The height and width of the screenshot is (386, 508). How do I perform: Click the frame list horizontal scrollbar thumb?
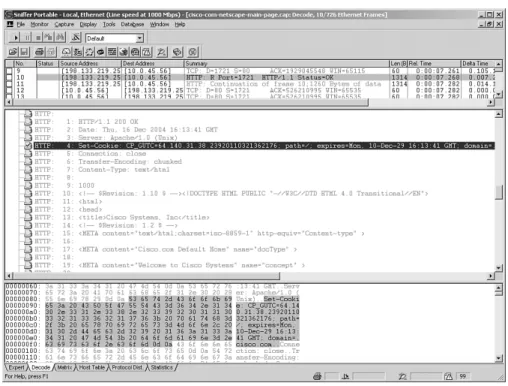[x=190, y=103]
